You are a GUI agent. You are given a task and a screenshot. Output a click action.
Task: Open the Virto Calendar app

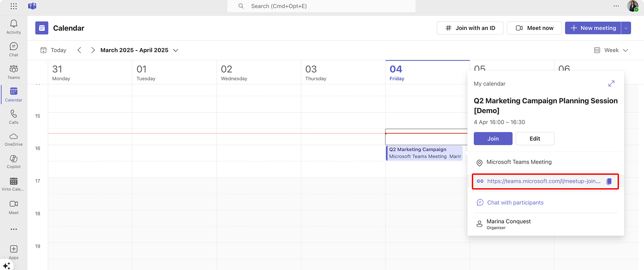[13, 184]
